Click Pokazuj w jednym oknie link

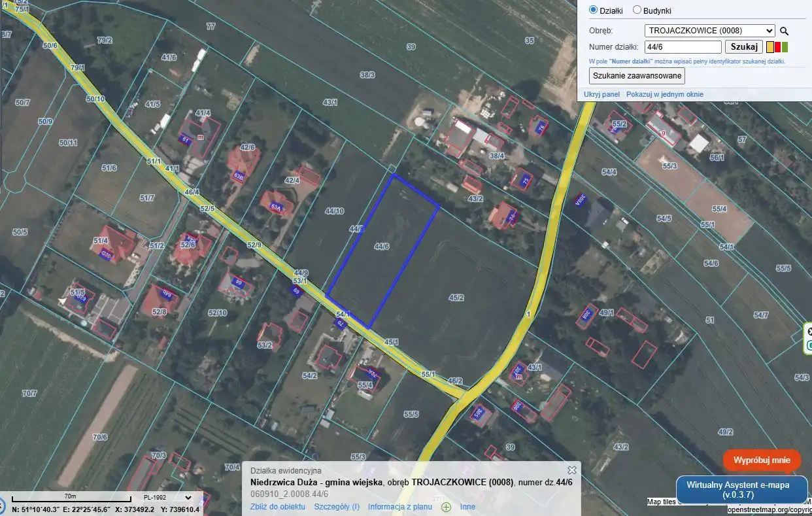(665, 95)
